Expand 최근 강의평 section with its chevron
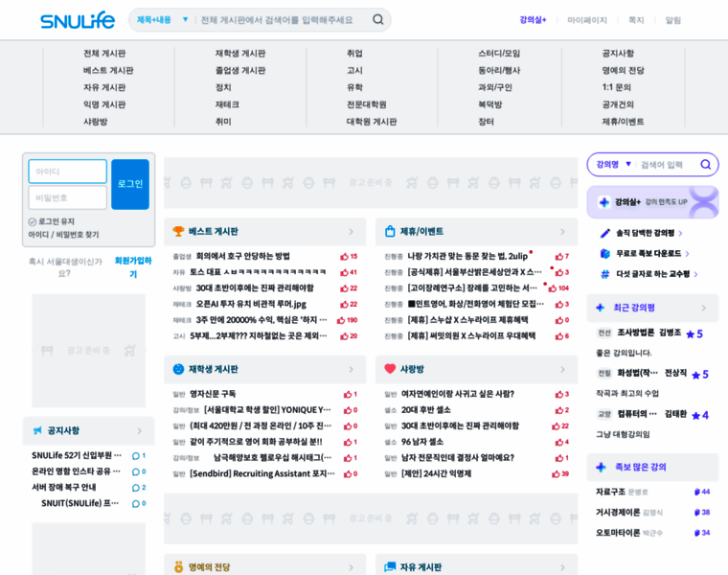 (x=705, y=308)
